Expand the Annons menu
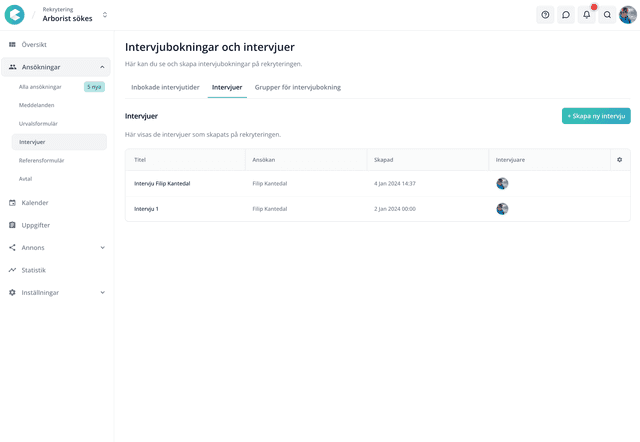This screenshot has height=442, width=640. coord(102,248)
